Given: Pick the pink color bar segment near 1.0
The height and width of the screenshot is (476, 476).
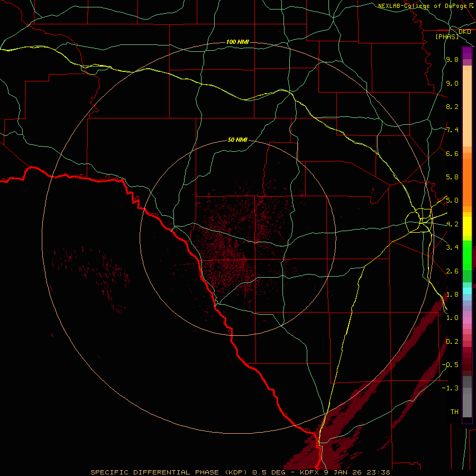Looking at the screenshot, I should tap(467, 321).
